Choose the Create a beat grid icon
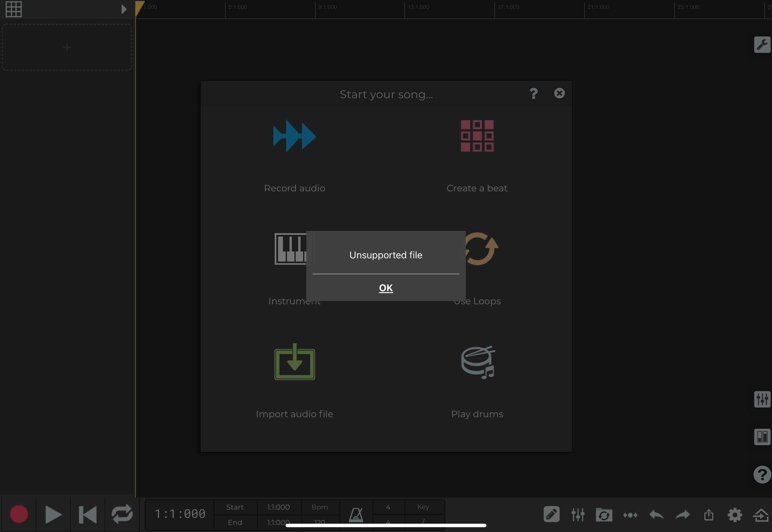772x532 pixels. tap(477, 136)
